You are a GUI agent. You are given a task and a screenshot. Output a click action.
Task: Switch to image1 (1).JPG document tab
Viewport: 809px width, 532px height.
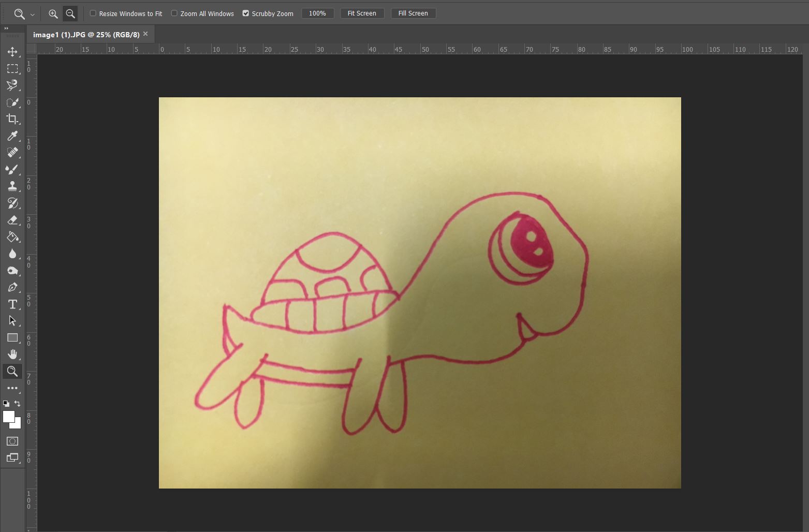[86, 35]
